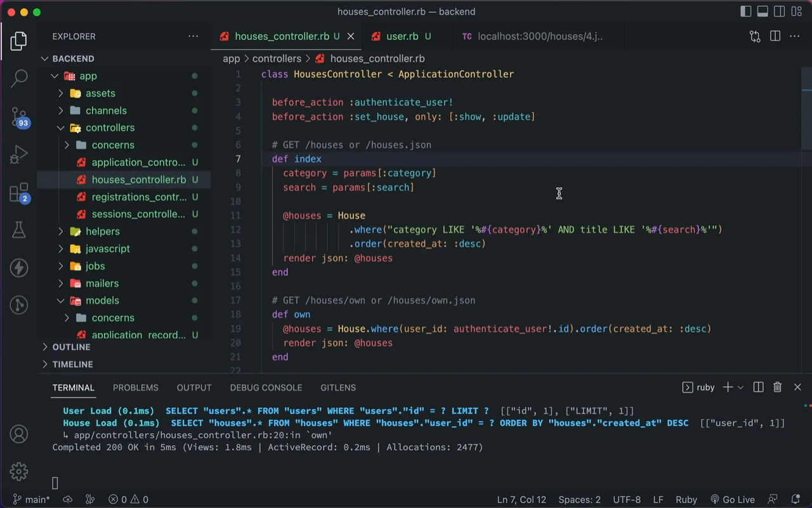Image resolution: width=812 pixels, height=508 pixels.
Task: Open the Manage gear icon
Action: click(x=19, y=472)
